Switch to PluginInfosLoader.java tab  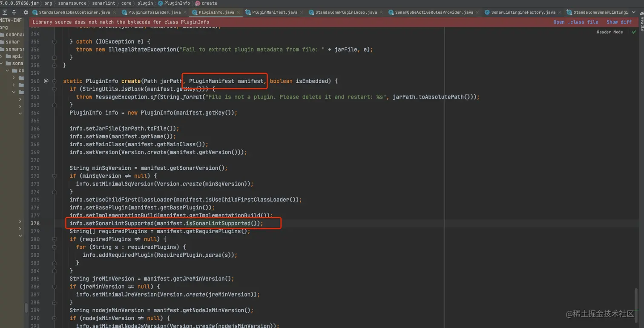pos(154,12)
